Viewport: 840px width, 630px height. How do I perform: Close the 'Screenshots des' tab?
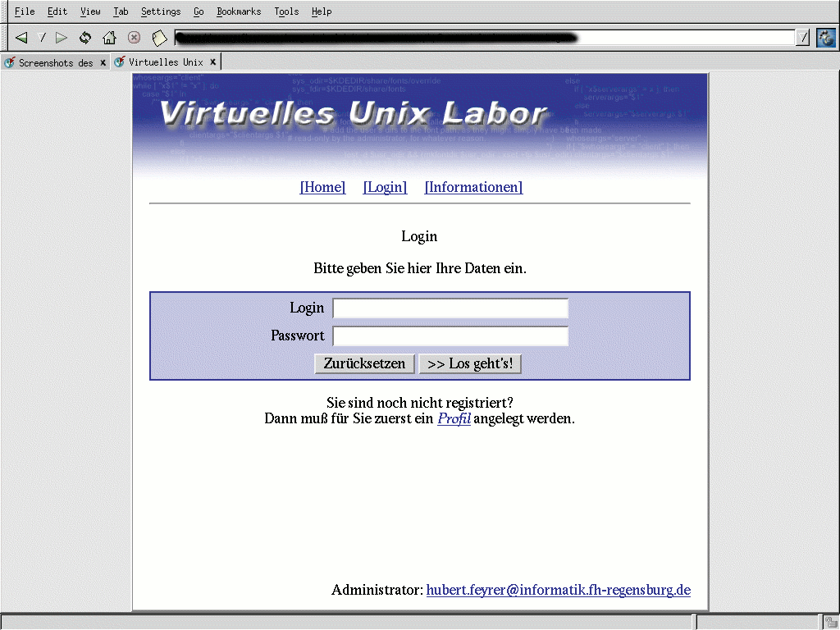(x=103, y=62)
